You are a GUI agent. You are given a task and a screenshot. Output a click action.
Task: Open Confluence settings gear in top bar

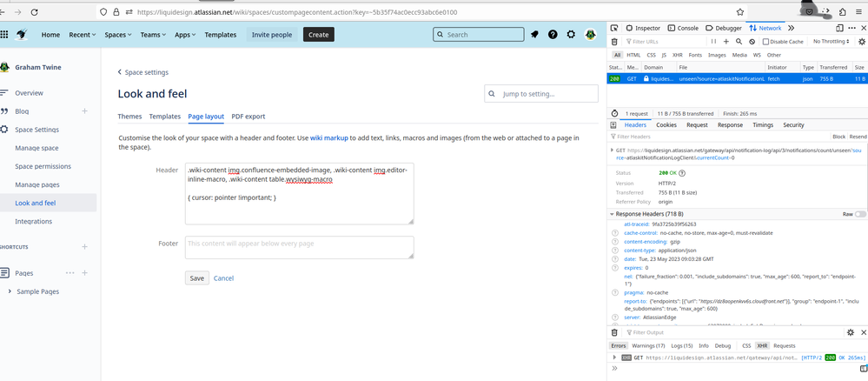(x=571, y=35)
